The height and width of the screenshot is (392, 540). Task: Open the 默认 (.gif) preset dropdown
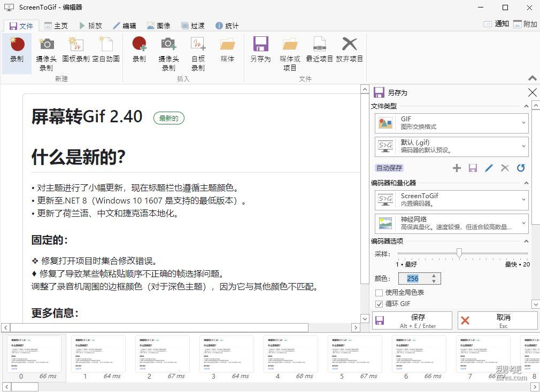[451, 146]
